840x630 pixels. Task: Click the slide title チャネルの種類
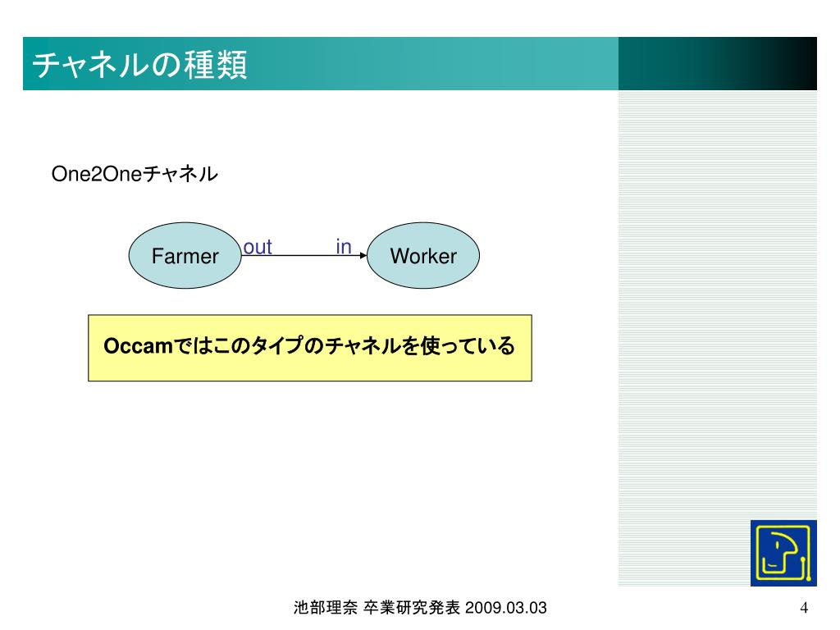(x=139, y=65)
